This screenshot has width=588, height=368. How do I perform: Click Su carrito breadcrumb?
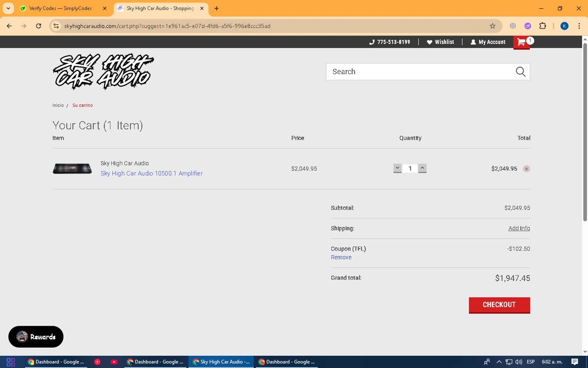click(82, 105)
